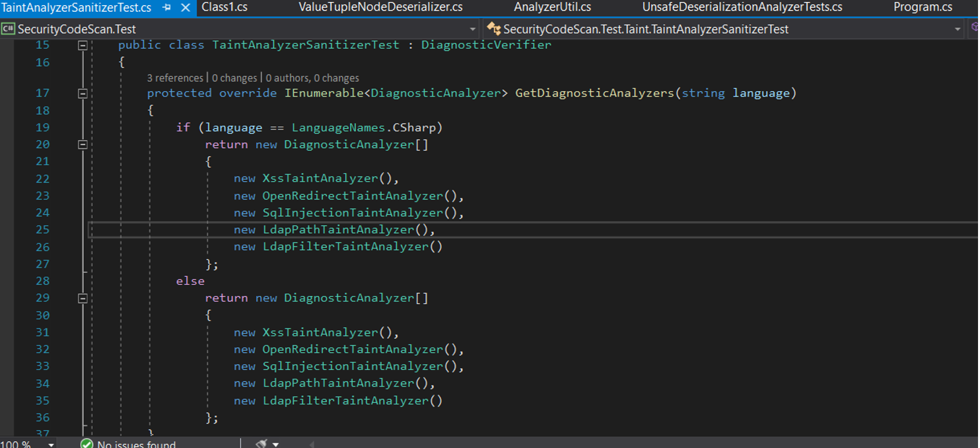Switch to the Class1.cs tab

(225, 7)
